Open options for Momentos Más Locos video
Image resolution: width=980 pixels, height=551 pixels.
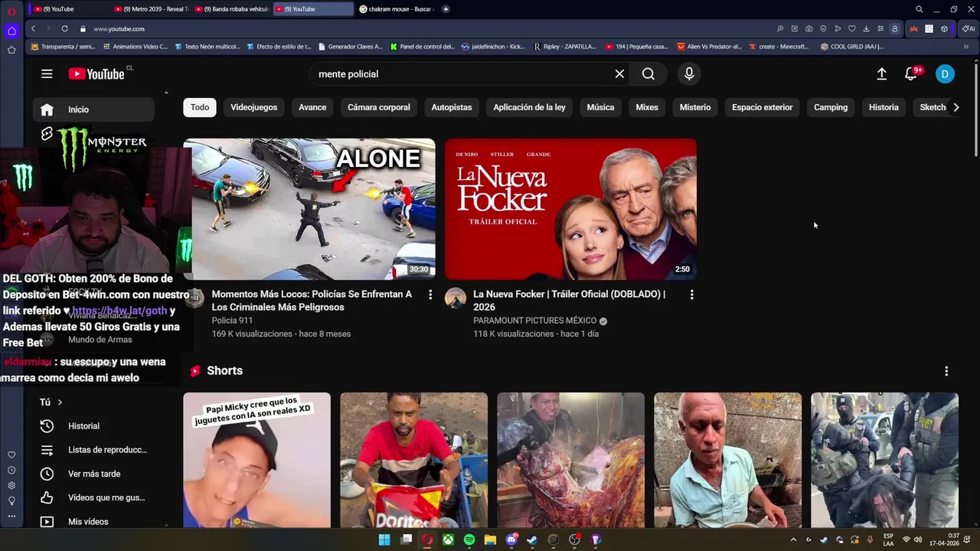tap(430, 295)
